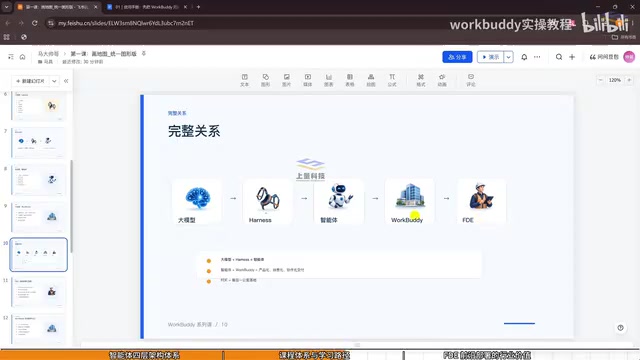Select slide 11 thumbnail
640x360 pixels.
point(38,292)
